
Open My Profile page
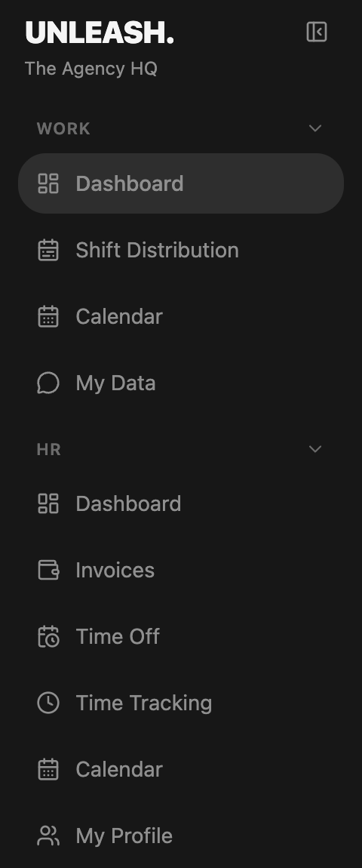pyautogui.click(x=181, y=836)
